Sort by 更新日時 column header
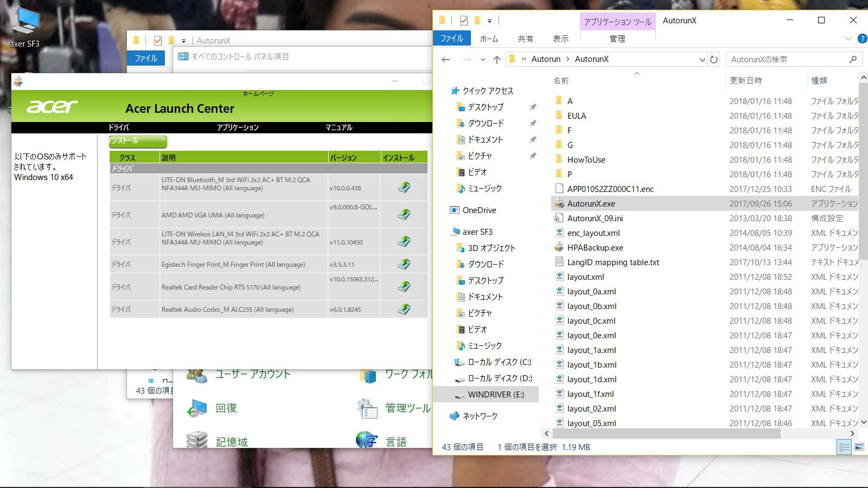Image resolution: width=868 pixels, height=488 pixels. [745, 80]
